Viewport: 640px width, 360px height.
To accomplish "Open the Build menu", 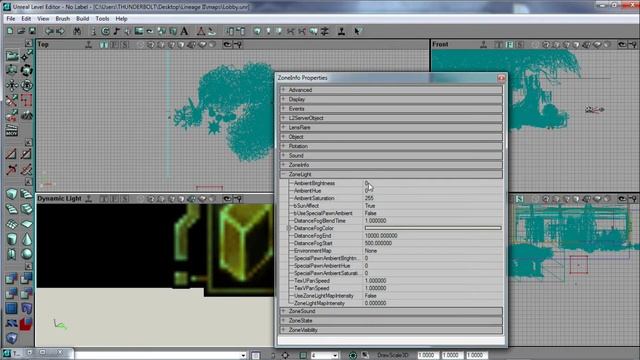I will click(82, 19).
